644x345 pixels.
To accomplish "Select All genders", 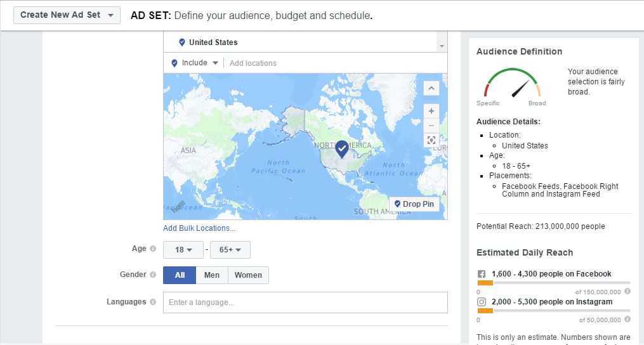I will point(180,275).
